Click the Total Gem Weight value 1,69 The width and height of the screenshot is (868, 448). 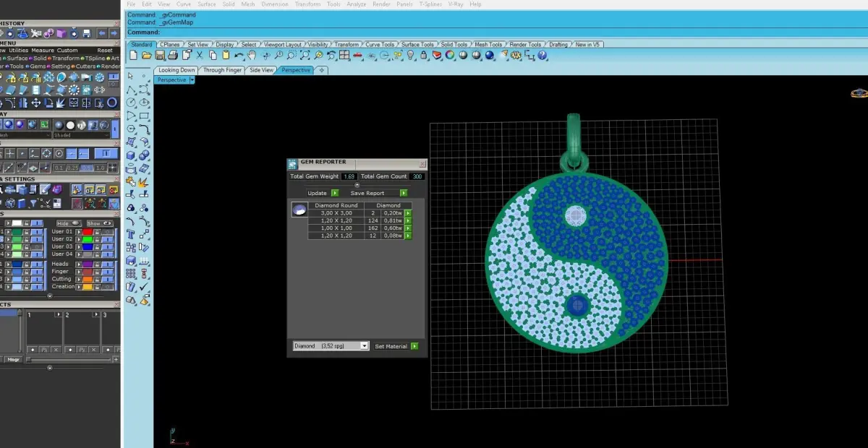click(349, 176)
